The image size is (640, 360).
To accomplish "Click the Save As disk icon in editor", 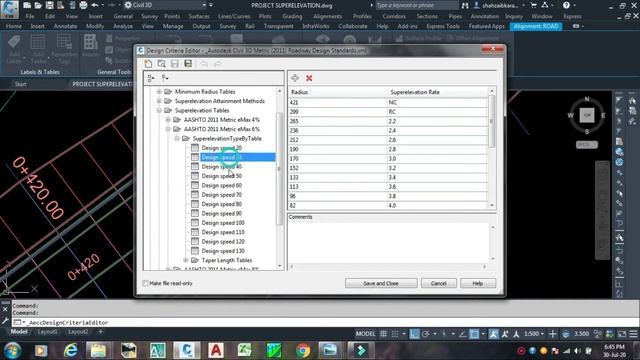I will 188,64.
